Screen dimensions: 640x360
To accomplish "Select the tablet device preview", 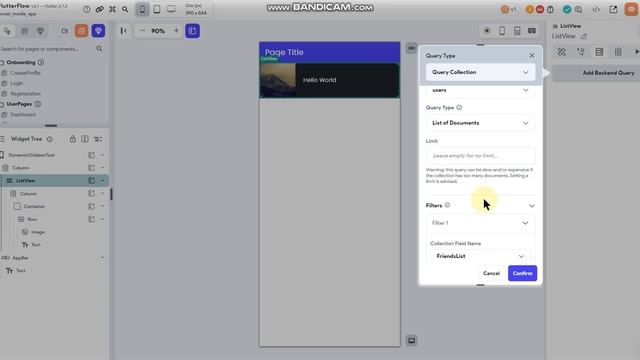I will pyautogui.click(x=157, y=9).
